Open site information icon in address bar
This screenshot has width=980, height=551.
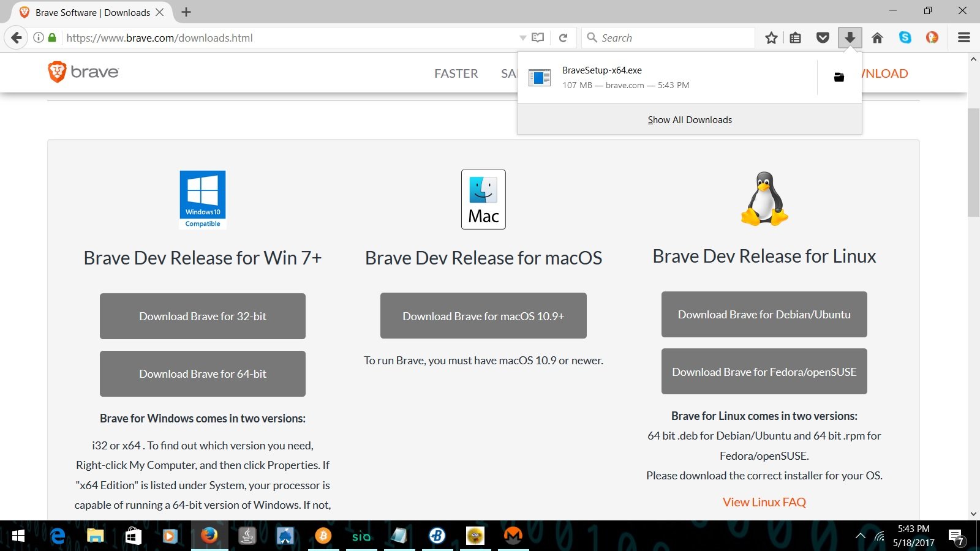tap(39, 37)
